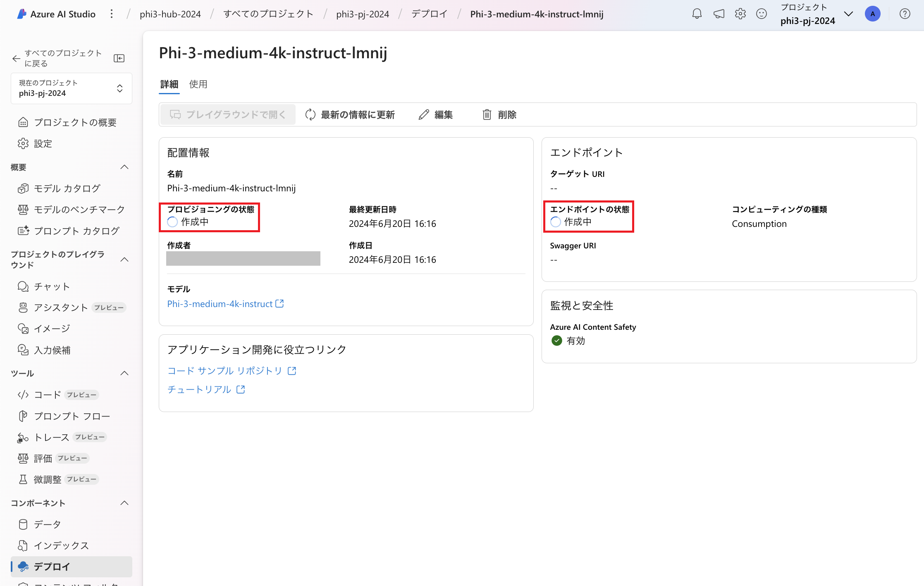
Task: Go to すべてのプロジェクト breadcrumb
Action: [x=268, y=14]
